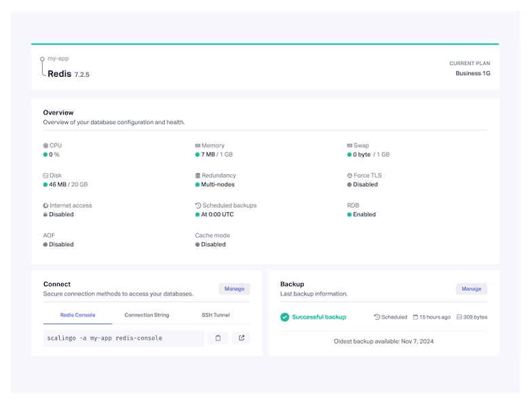This screenshot has height=404, width=532.
Task: Click the '46 MB / 20 GB' disk value
Action: [x=68, y=184]
